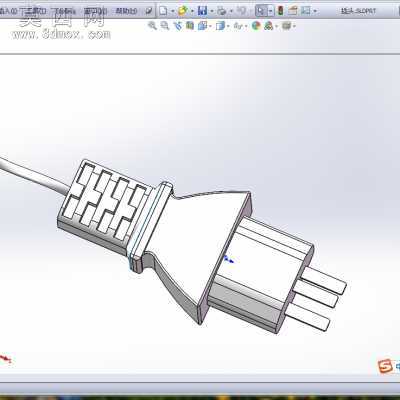Open the Options icon in top toolbar

point(306,11)
